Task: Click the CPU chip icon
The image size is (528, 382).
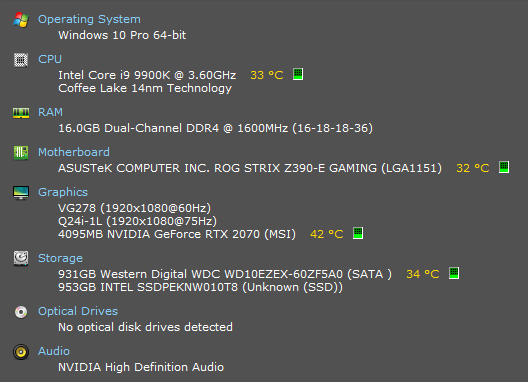Action: (21, 60)
